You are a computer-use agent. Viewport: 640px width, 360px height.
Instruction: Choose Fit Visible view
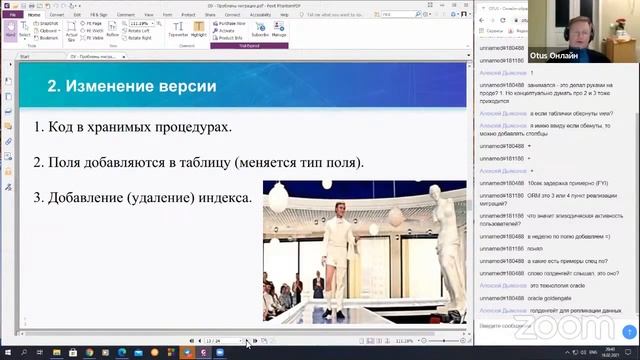point(92,38)
